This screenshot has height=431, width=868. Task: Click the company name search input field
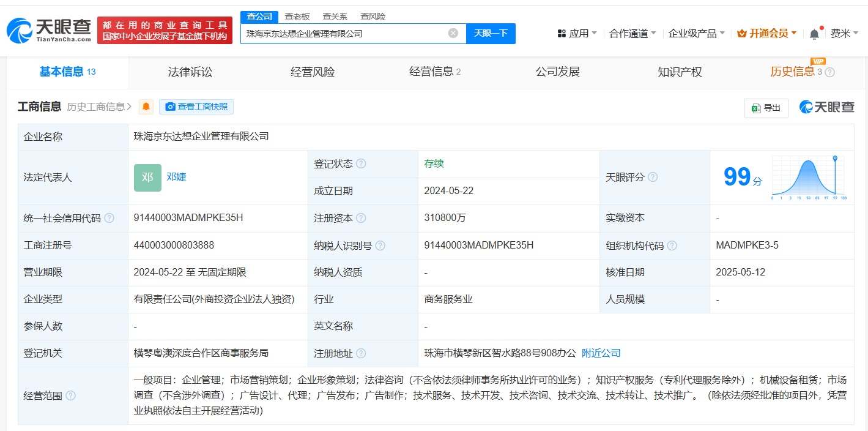click(343, 33)
